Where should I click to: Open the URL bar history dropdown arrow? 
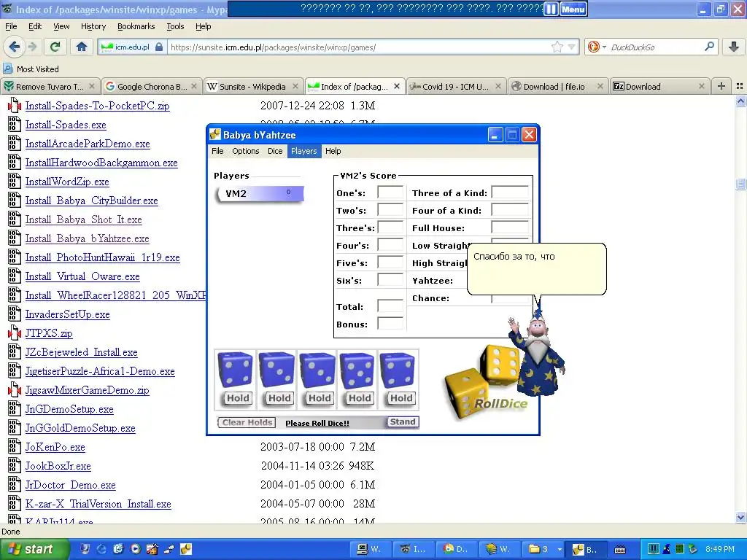571,47
